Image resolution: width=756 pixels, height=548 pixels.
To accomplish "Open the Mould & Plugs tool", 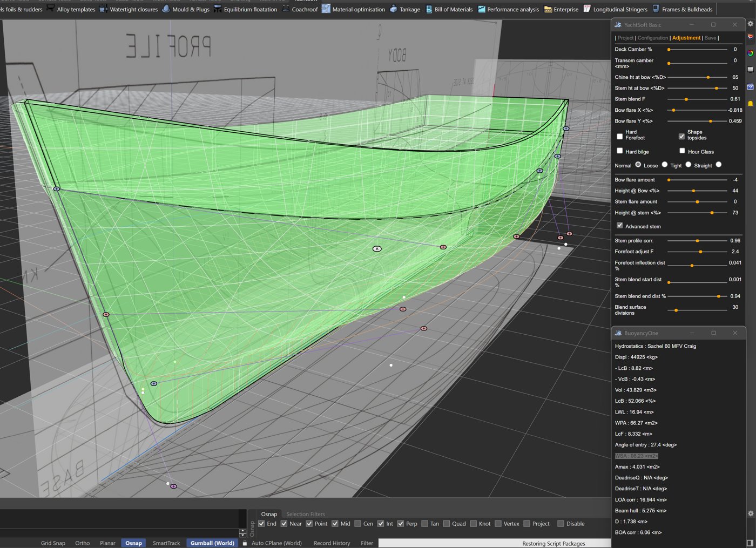I will pyautogui.click(x=186, y=9).
